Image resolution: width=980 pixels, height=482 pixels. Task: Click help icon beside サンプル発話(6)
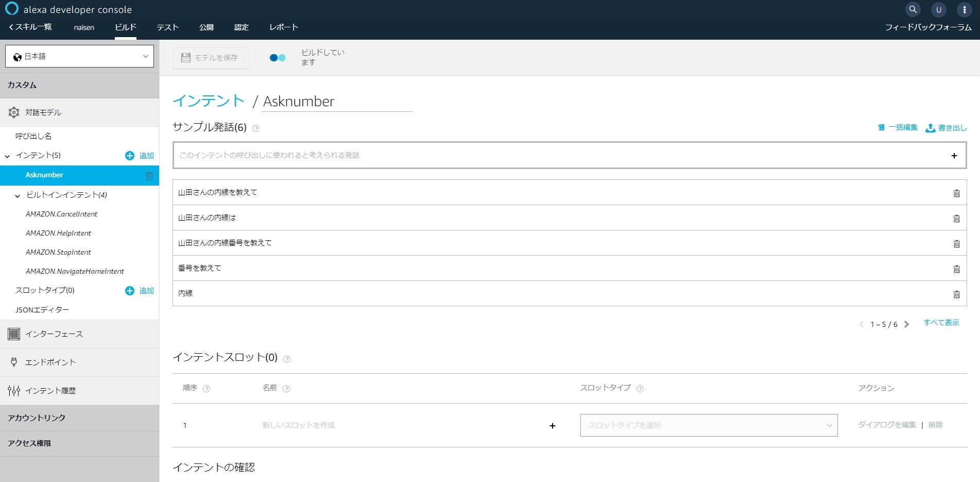pos(256,128)
